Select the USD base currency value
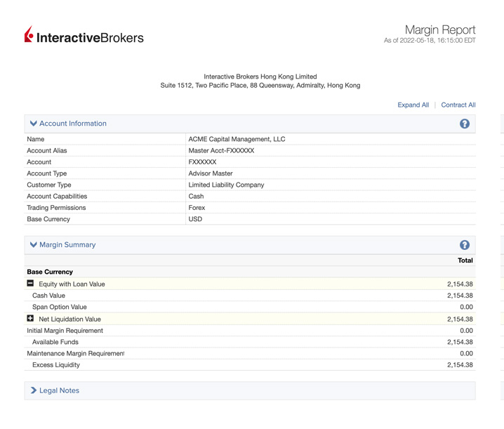504x429 pixels. [x=195, y=219]
